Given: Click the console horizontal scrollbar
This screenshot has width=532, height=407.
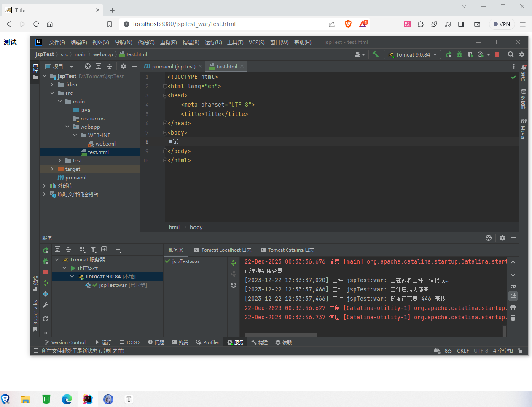Looking at the screenshot, I should tap(281, 335).
